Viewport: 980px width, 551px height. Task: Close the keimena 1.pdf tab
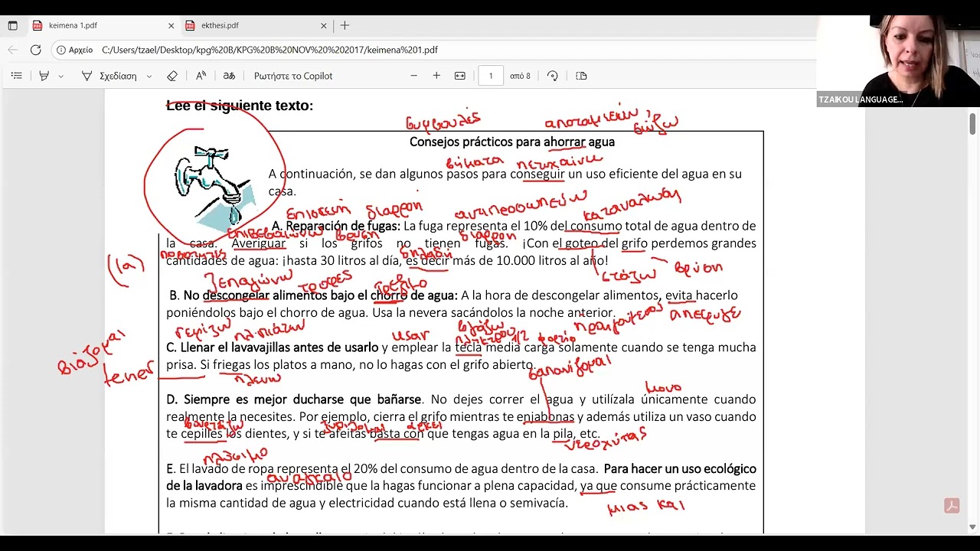[x=171, y=25]
